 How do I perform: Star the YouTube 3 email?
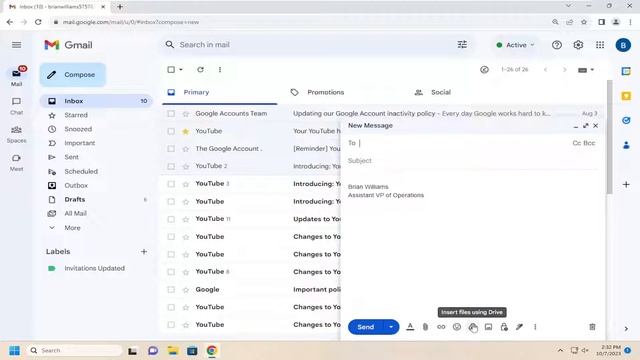(186, 184)
